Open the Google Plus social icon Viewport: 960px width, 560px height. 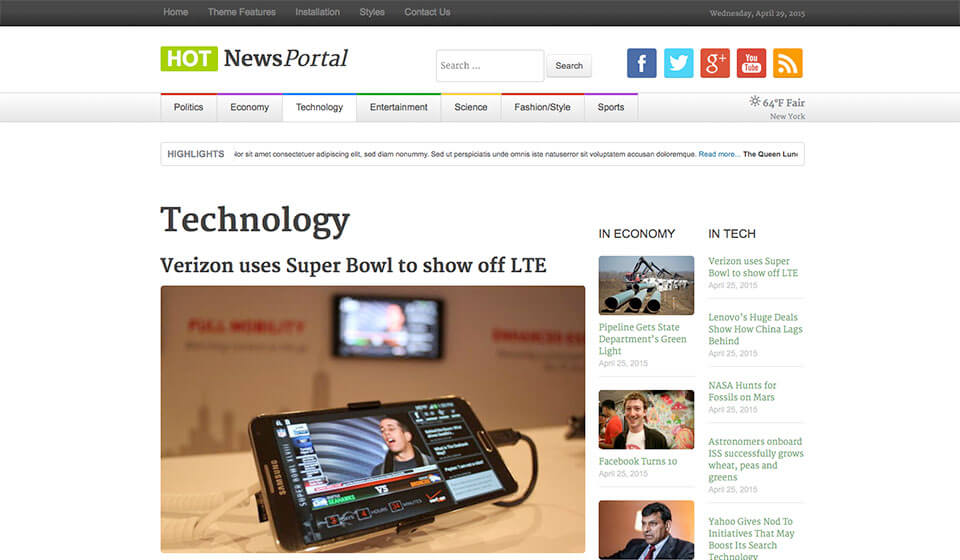coord(714,63)
